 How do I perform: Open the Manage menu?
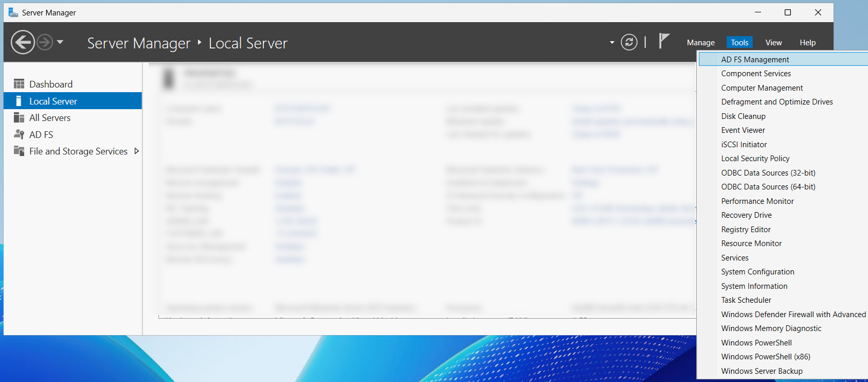point(701,43)
